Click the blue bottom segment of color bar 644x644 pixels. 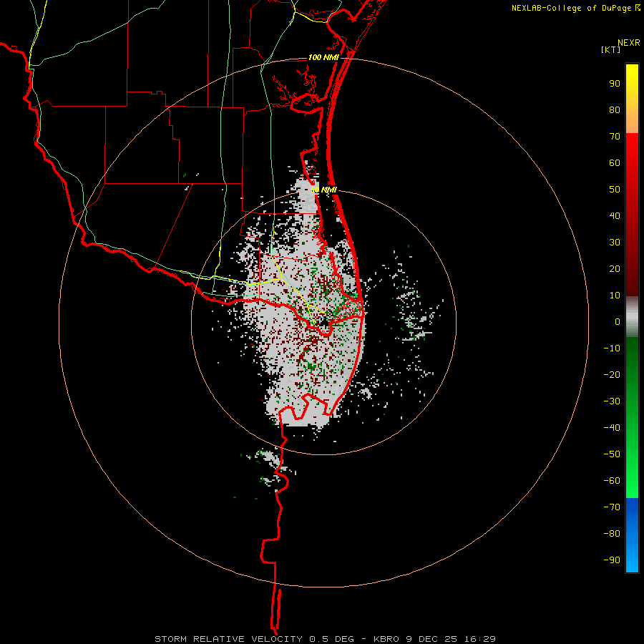click(x=632, y=535)
